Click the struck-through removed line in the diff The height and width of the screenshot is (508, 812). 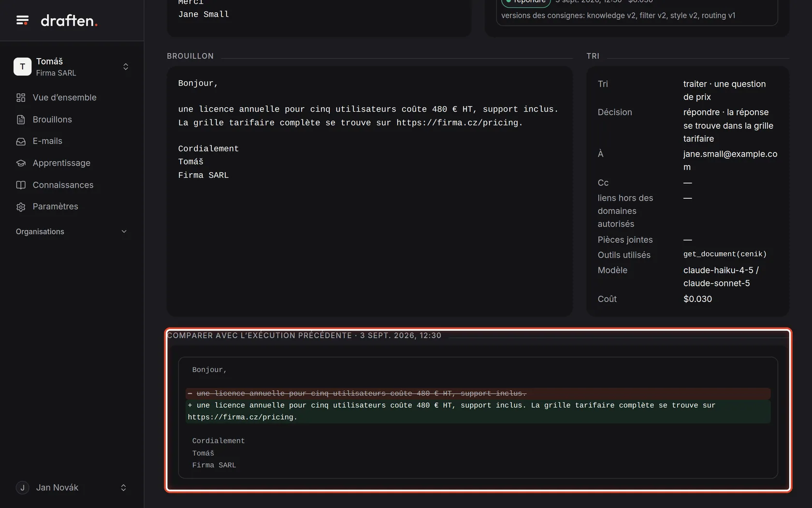click(x=478, y=393)
